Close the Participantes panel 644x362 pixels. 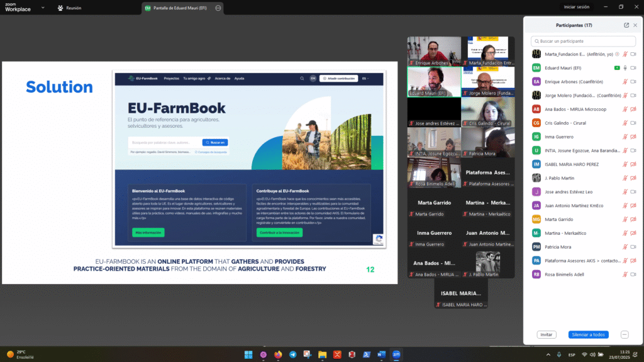coord(635,25)
